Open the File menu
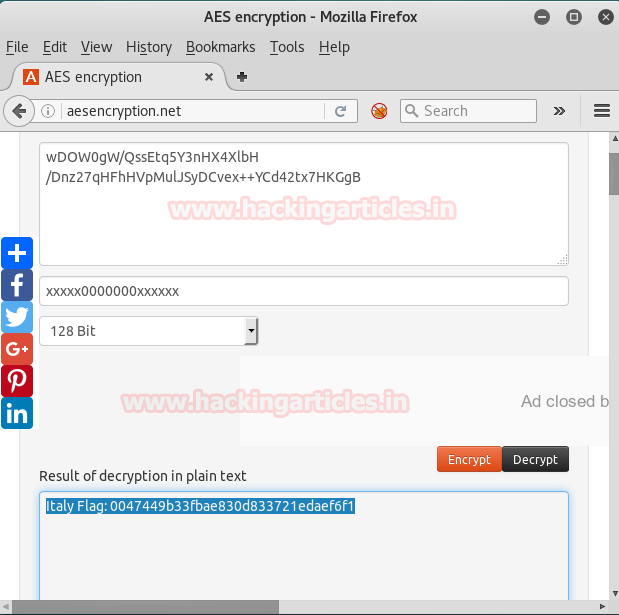 (17, 47)
